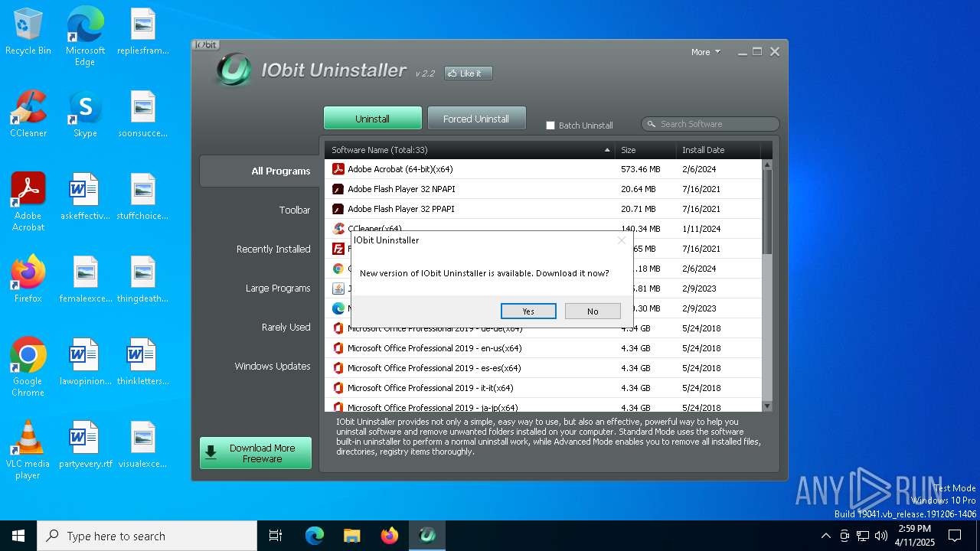
Task: Open Windows Start menu
Action: pyautogui.click(x=18, y=536)
